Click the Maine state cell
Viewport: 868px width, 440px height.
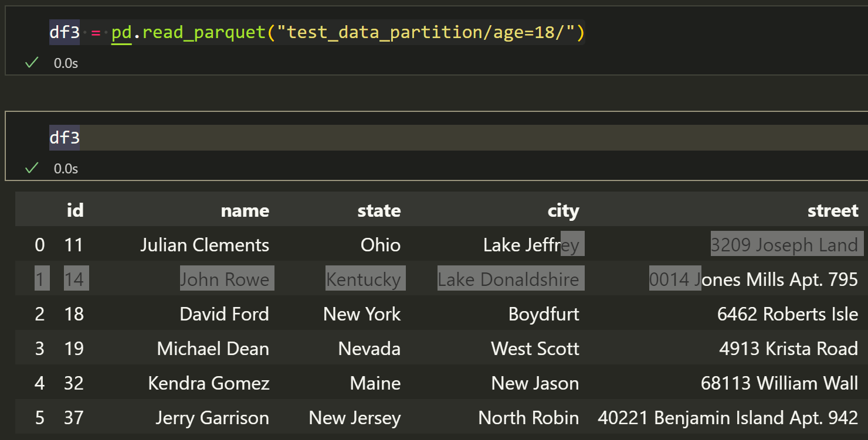pyautogui.click(x=375, y=383)
